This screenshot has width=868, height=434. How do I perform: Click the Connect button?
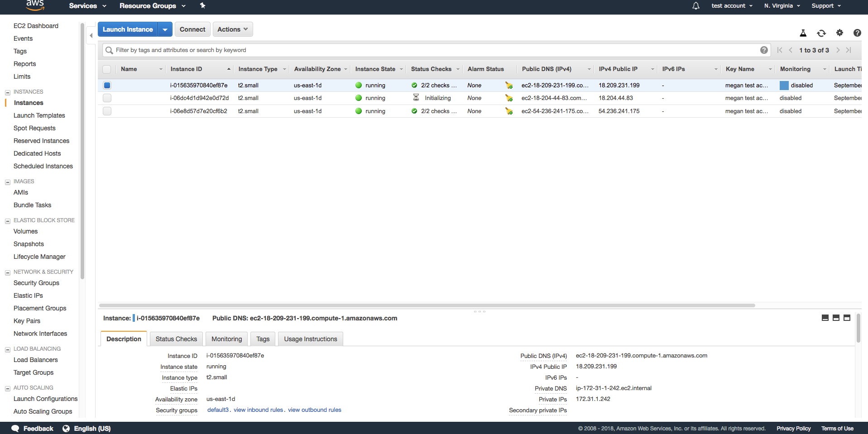point(192,29)
